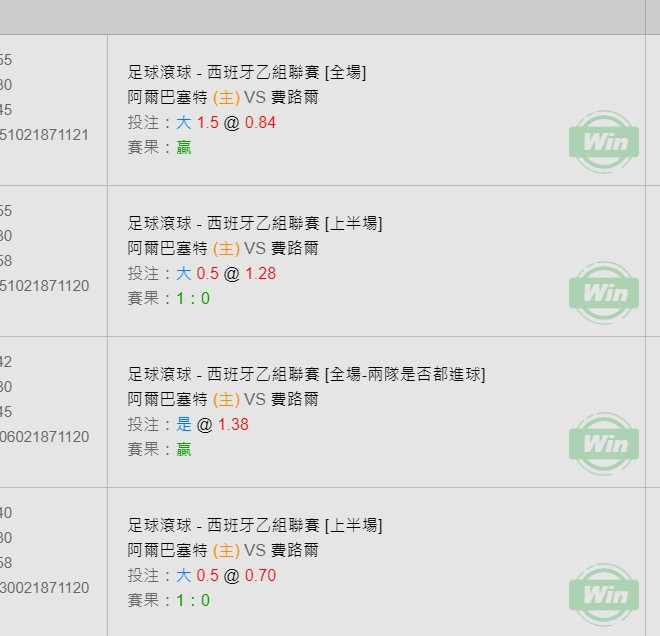Click the 賽果：贏 result under 大 1.5 bet

pos(160,147)
